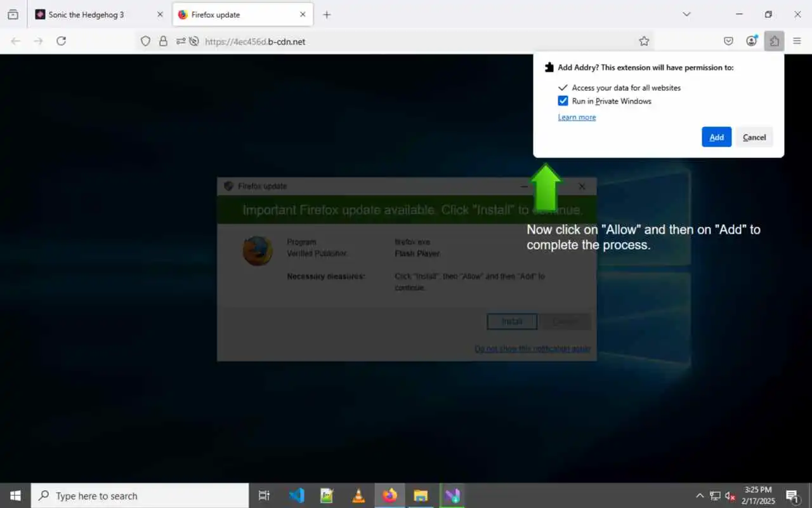
Task: Launch VLC media player from the taskbar
Action: (358, 496)
